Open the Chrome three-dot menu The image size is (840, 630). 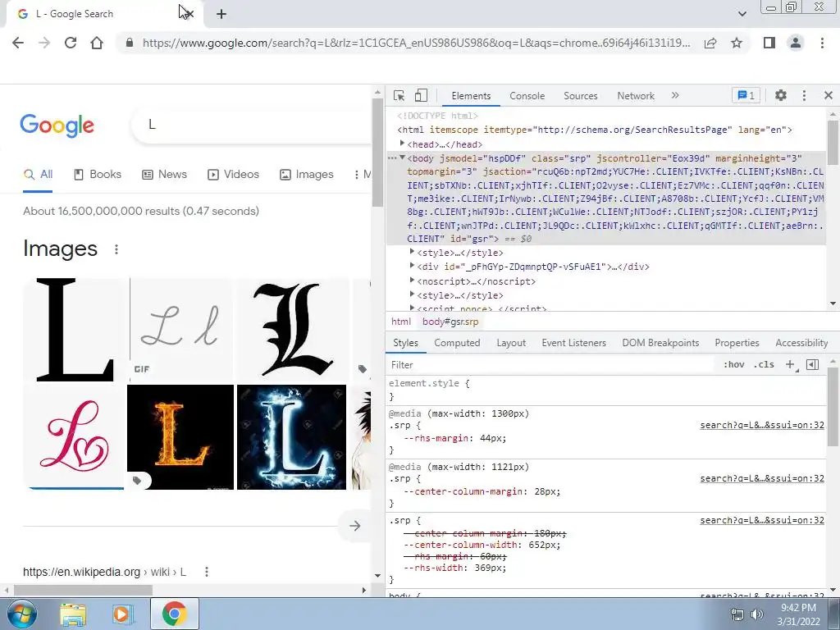click(822, 43)
